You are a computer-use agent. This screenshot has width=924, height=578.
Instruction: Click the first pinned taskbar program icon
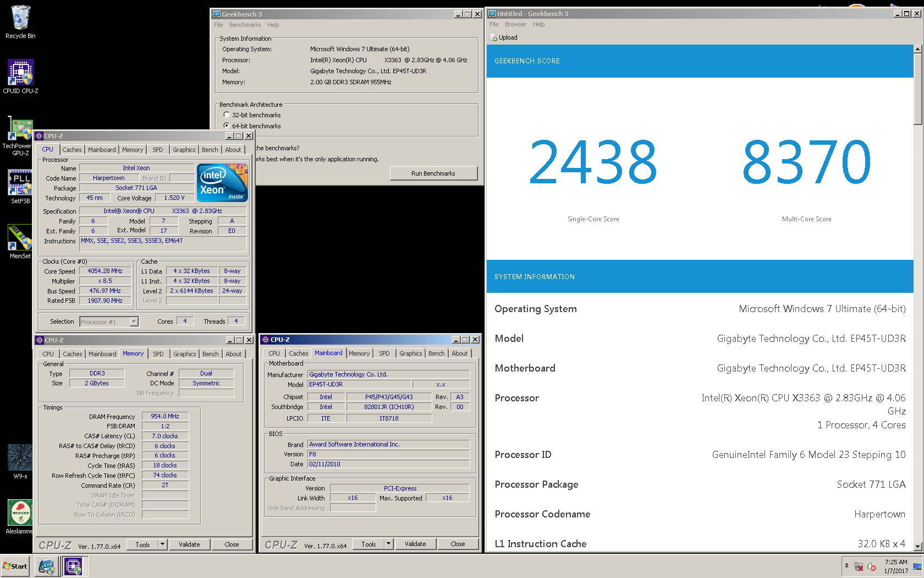(46, 566)
